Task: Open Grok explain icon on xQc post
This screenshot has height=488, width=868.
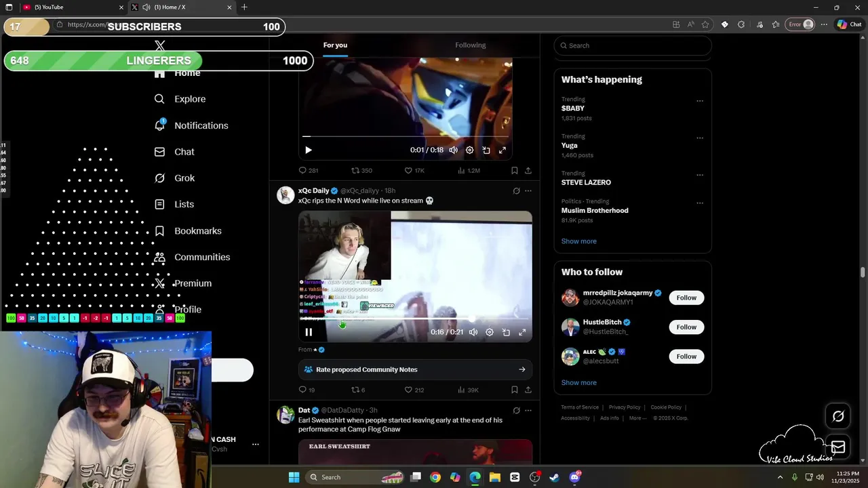Action: 516,191
